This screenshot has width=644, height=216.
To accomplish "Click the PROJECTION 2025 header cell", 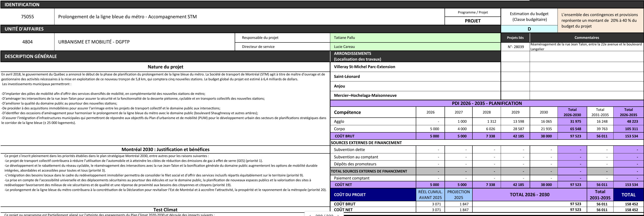I will click(x=458, y=195).
